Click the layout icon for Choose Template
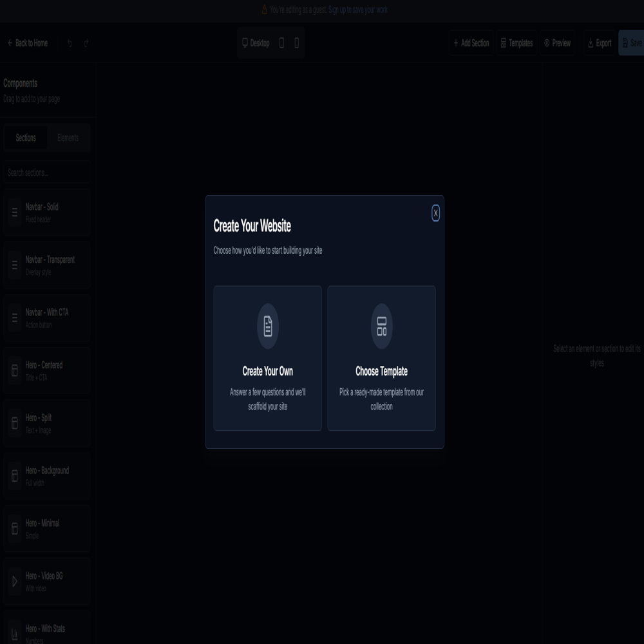 382,327
